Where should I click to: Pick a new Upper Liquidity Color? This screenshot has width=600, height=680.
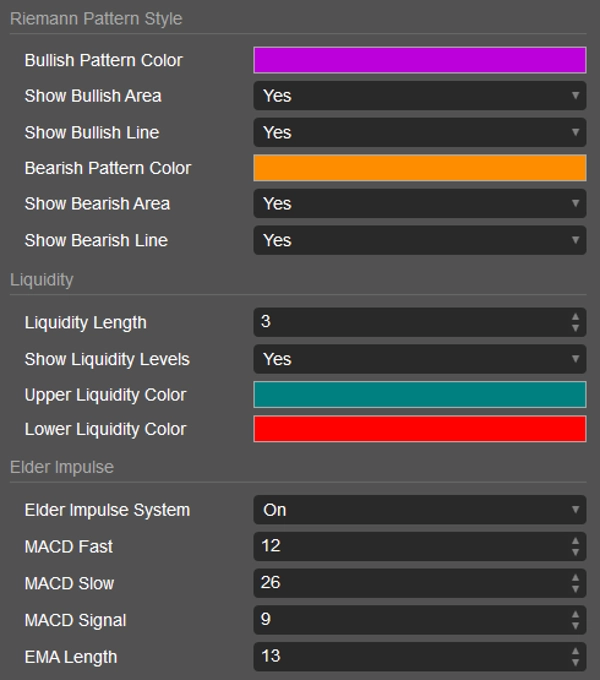[419, 394]
